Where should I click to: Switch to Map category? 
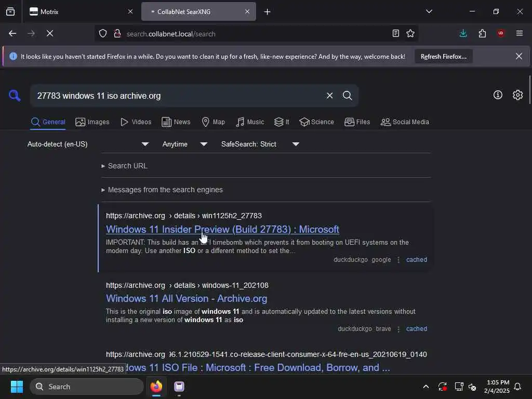click(214, 122)
